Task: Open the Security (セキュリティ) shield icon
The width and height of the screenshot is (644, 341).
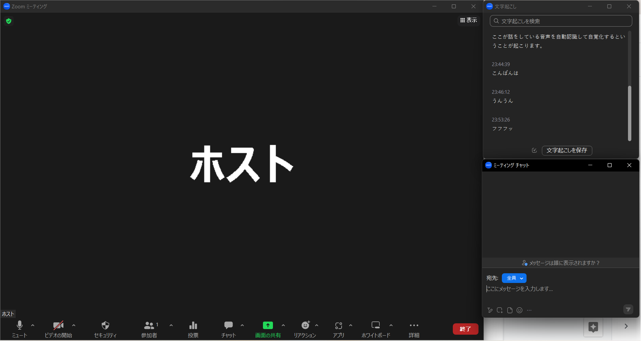Action: click(x=105, y=325)
